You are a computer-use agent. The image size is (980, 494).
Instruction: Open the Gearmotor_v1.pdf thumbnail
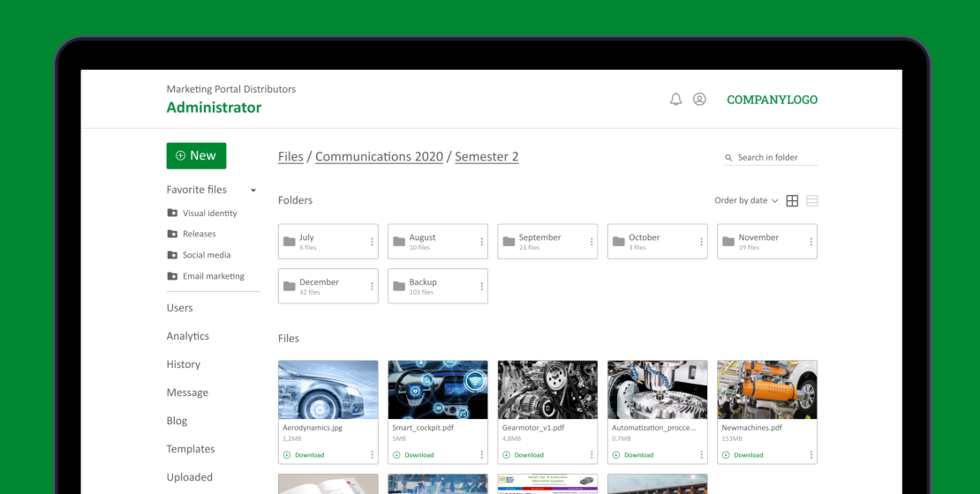pos(547,390)
